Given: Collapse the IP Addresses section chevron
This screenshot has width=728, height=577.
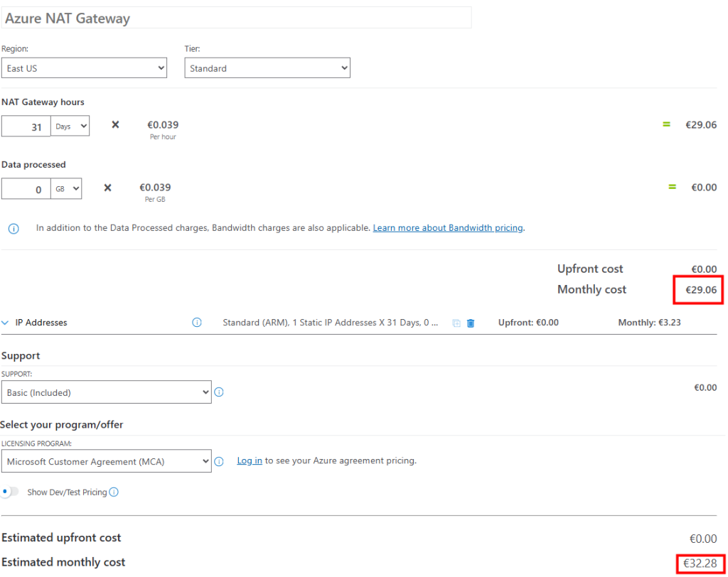Looking at the screenshot, I should pyautogui.click(x=5, y=323).
